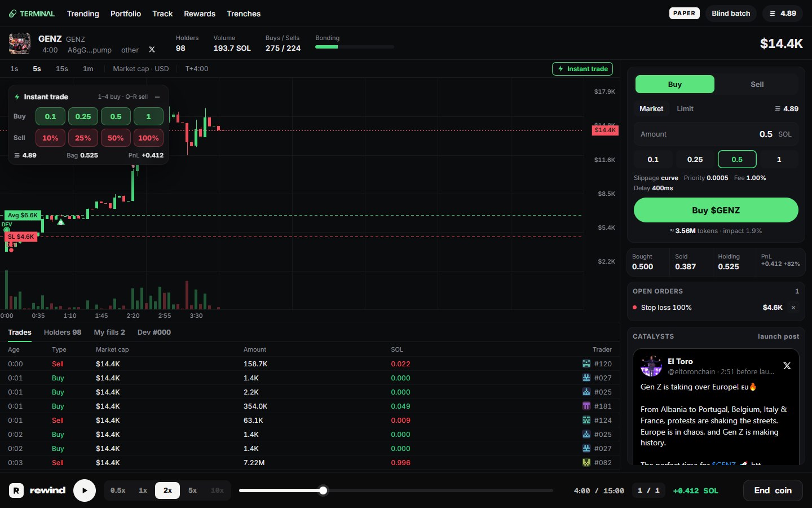812x508 pixels.
Task: Switch to the Holders 98 tab
Action: click(x=63, y=332)
